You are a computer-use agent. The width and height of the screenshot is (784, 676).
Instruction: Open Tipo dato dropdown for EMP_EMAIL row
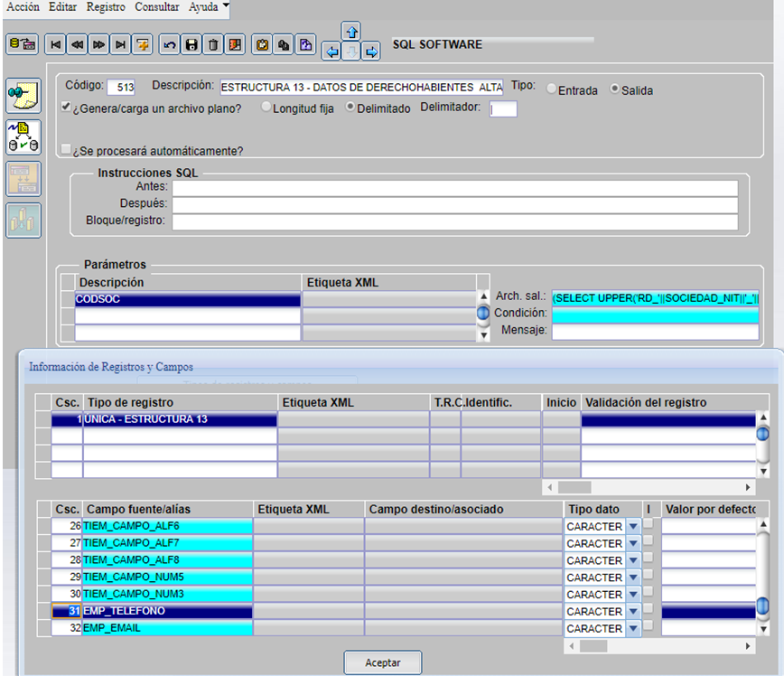pos(633,628)
